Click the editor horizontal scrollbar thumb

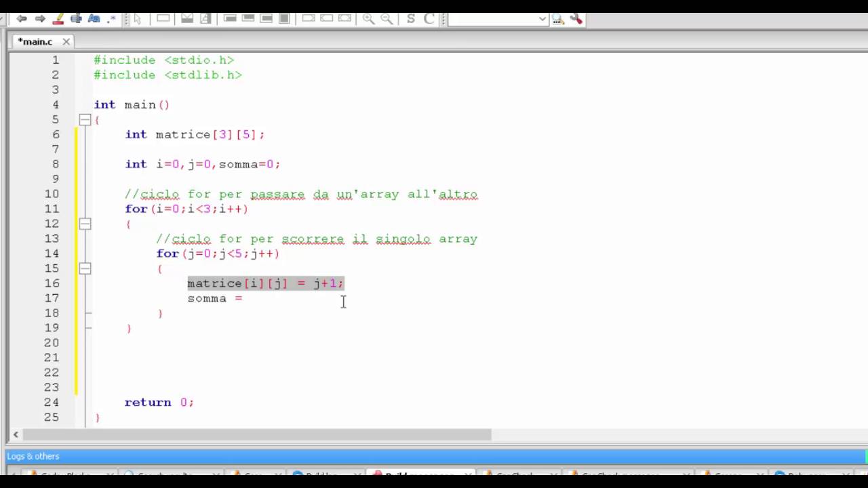click(x=257, y=434)
